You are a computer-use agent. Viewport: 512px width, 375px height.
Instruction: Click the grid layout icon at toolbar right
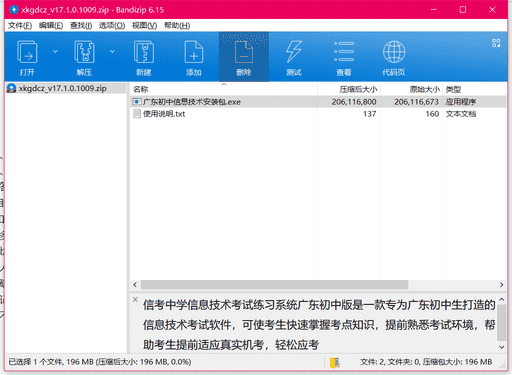coord(496,43)
